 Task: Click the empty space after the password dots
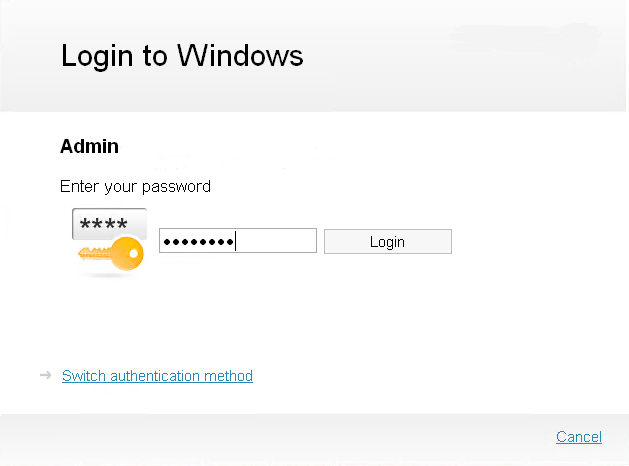tap(275, 241)
